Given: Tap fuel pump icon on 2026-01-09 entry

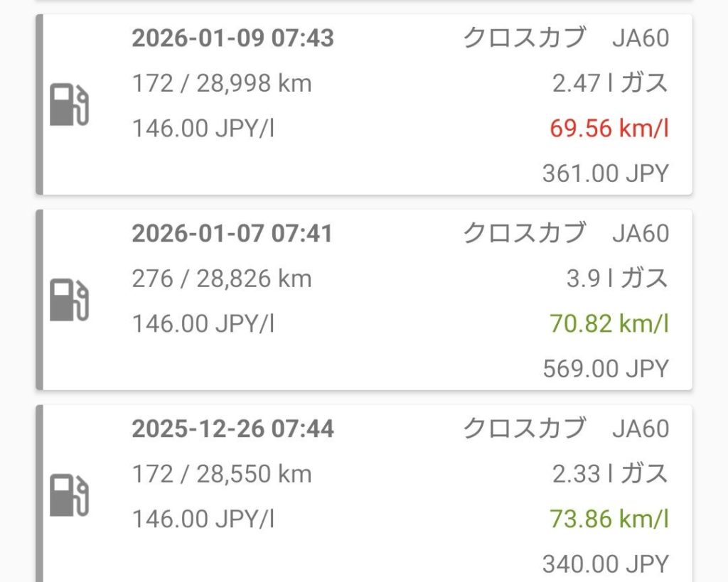Looking at the screenshot, I should tap(69, 105).
